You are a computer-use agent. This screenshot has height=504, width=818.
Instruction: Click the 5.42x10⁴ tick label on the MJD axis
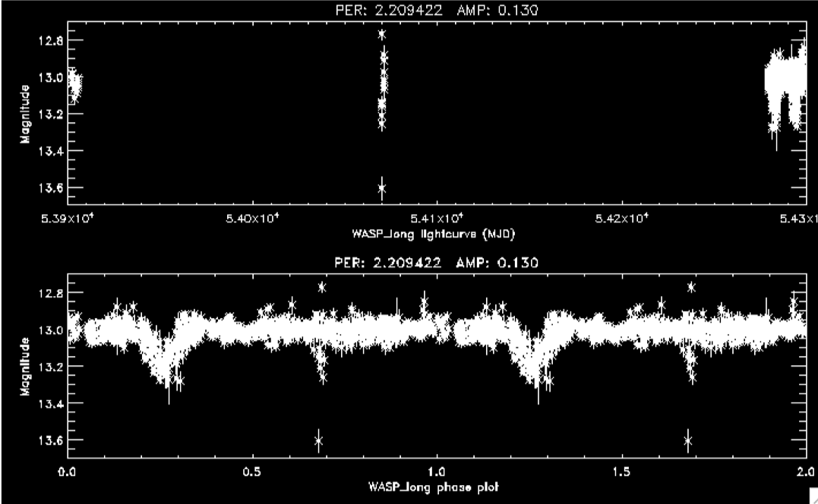[x=621, y=219]
